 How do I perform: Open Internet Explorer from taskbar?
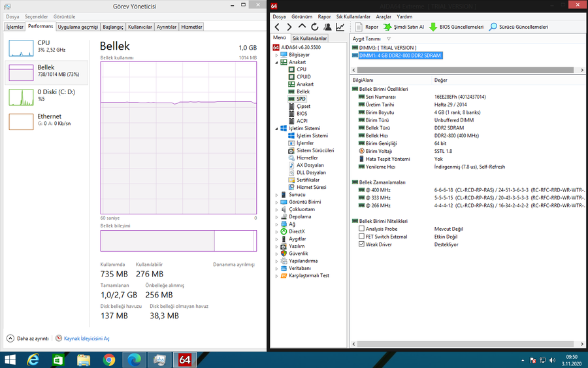pos(33,360)
